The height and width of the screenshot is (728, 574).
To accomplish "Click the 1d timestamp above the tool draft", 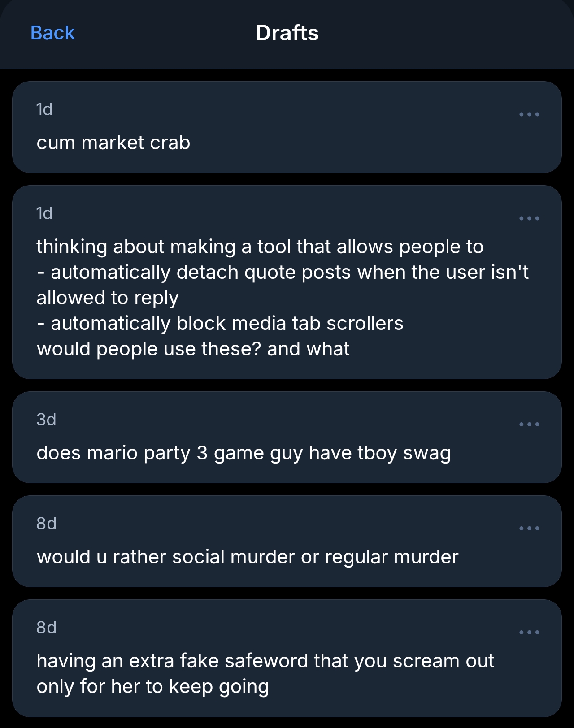I will coord(44,213).
